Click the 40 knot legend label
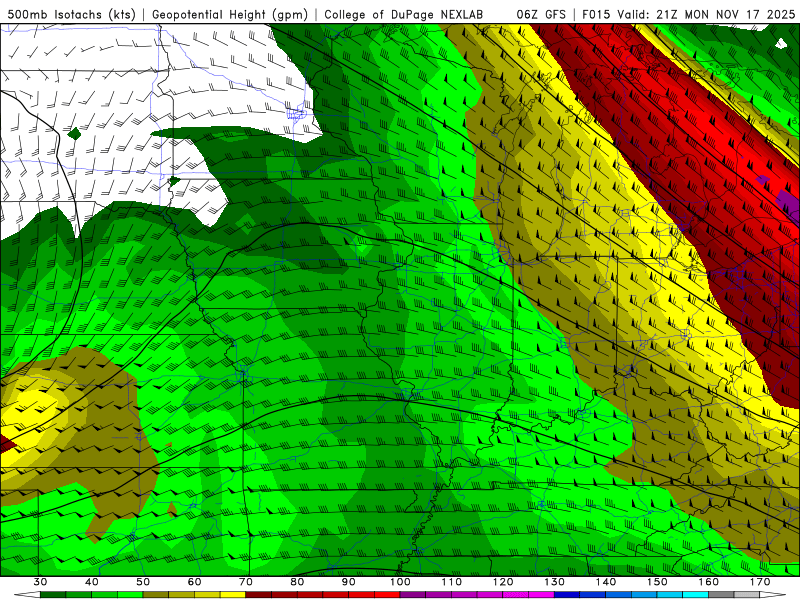Screen dimensions: 800x600 (92, 582)
